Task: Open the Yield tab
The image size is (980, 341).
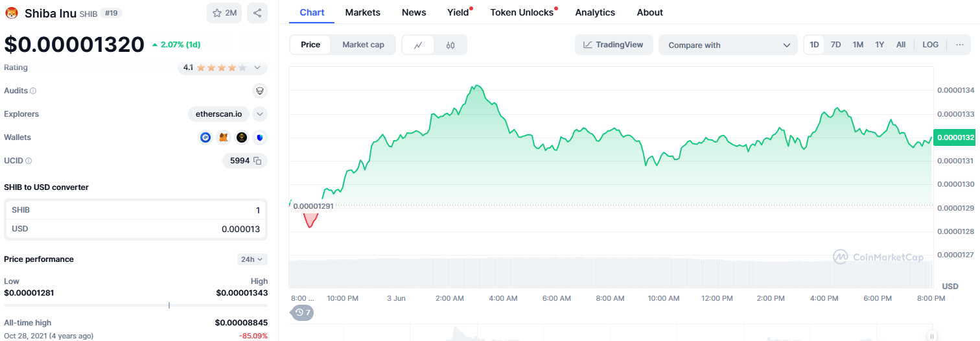Action: pos(458,12)
